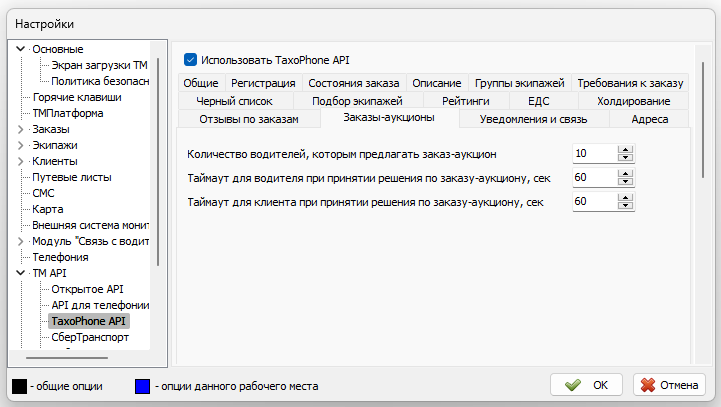This screenshot has height=407, width=721.
Task: Open the Подбор экипажей tab
Action: pos(357,101)
